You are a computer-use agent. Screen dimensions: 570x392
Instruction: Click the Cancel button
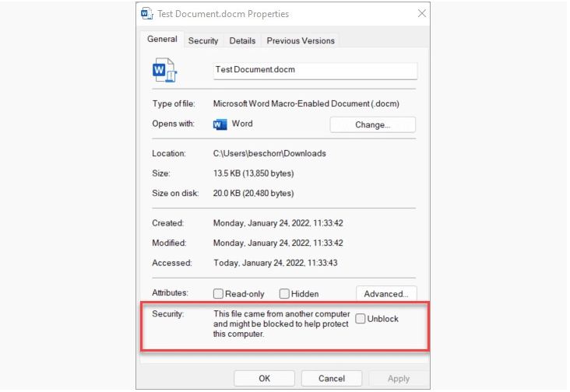point(332,379)
